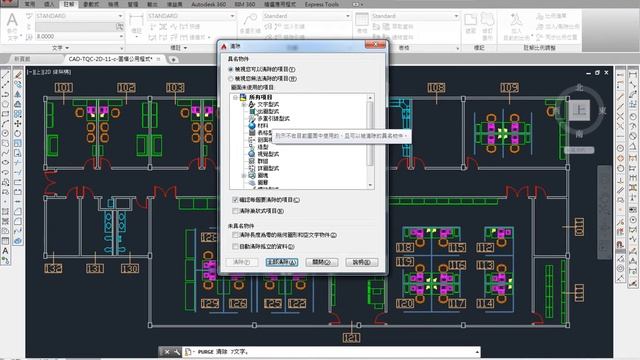Open the text style STANDARD dropdown
The image size is (640, 360).
point(120,16)
